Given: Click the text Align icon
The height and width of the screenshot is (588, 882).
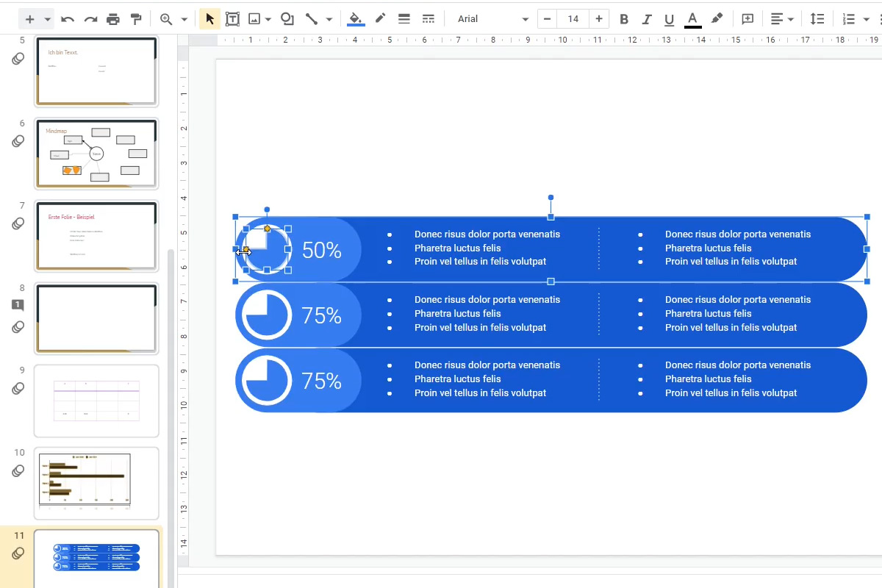Looking at the screenshot, I should click(777, 19).
